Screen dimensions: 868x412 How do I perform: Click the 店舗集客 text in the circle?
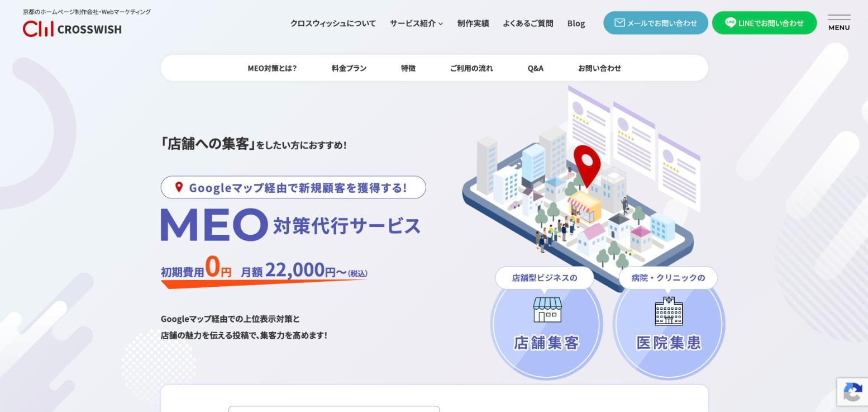pyautogui.click(x=546, y=343)
